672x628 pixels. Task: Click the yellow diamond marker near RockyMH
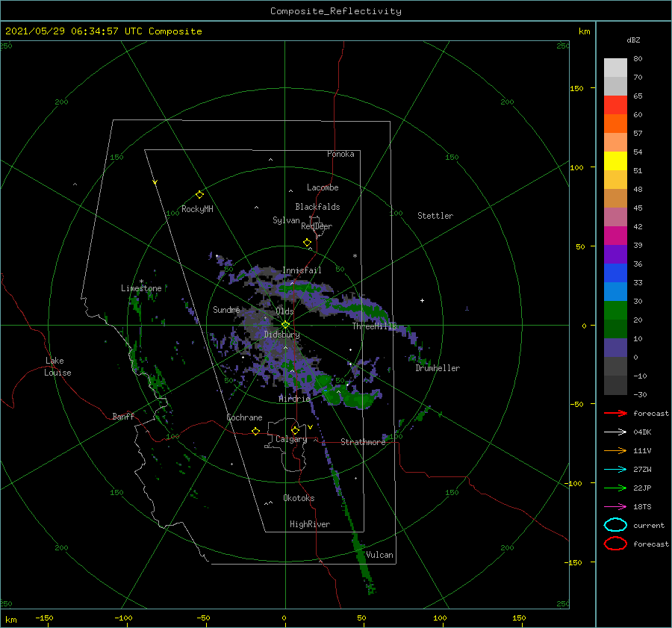tap(199, 195)
